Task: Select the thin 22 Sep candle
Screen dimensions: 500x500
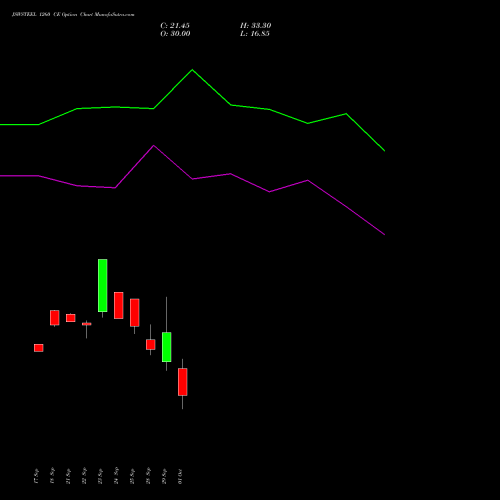Action: [x=87, y=324]
